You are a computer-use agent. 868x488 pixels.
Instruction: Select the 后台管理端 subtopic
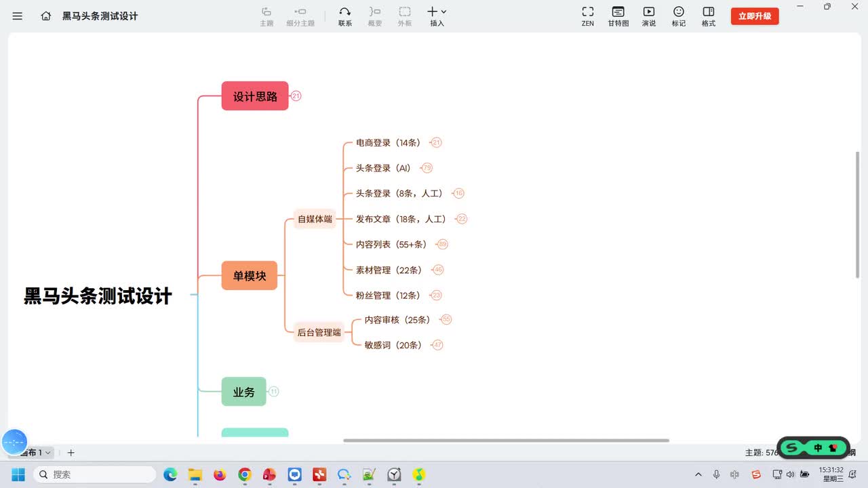(x=319, y=332)
